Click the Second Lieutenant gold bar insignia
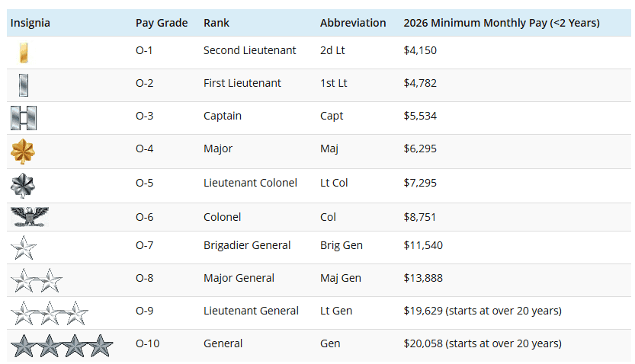635x364 pixels. (x=23, y=53)
